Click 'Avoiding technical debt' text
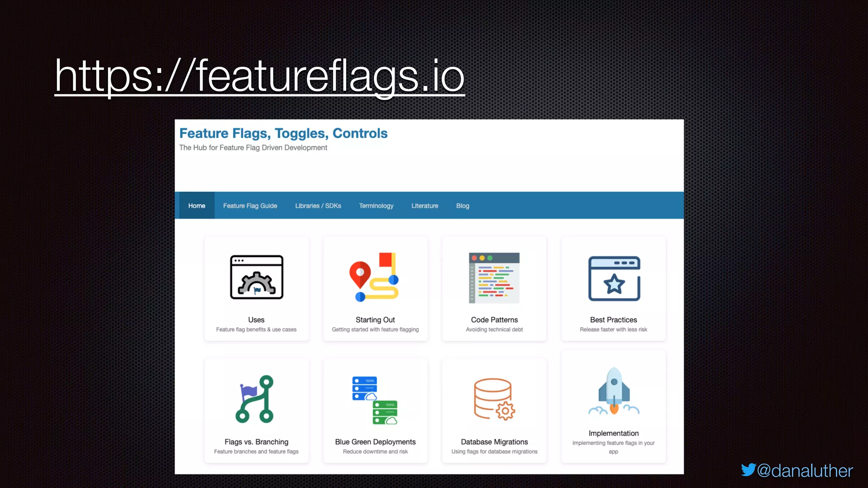This screenshot has width=868, height=488. 494,330
